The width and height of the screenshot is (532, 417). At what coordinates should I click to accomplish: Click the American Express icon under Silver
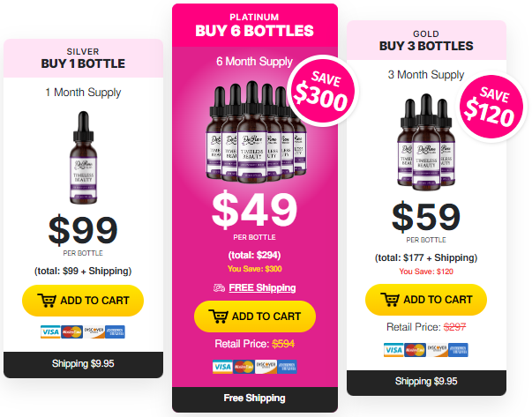(115, 331)
